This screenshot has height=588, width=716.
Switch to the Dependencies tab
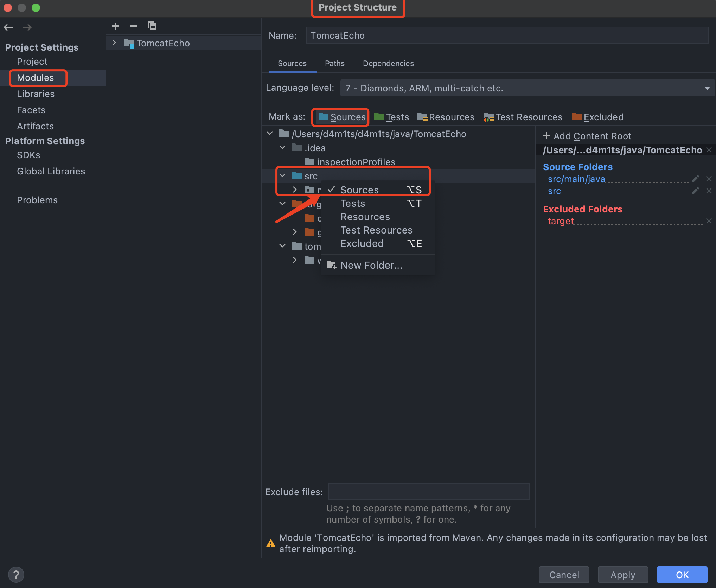(x=388, y=64)
